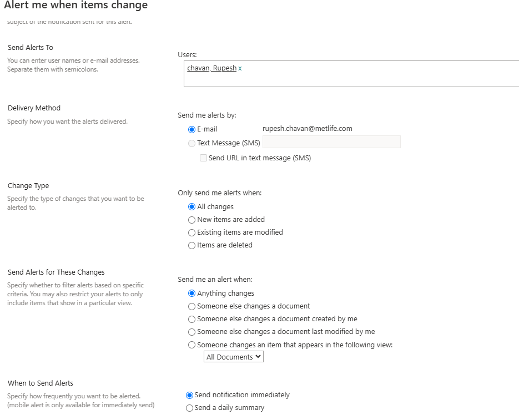Choose alert for items in a particular view
The image size is (519, 420).
[192, 345]
